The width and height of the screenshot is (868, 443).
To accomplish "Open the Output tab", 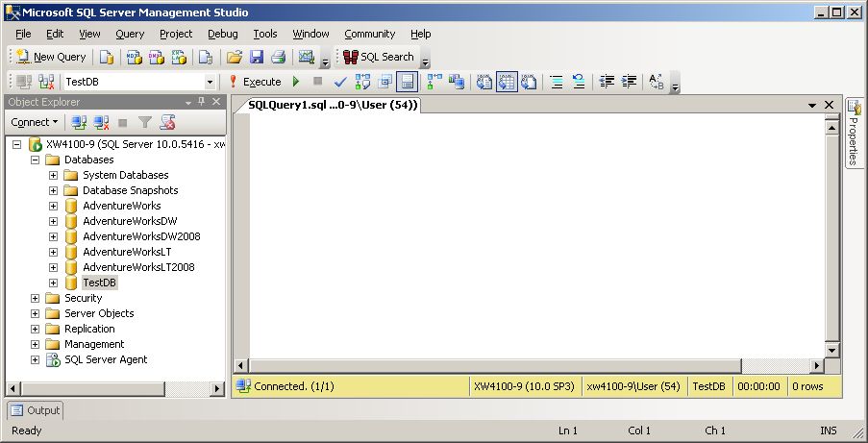I will [36, 410].
